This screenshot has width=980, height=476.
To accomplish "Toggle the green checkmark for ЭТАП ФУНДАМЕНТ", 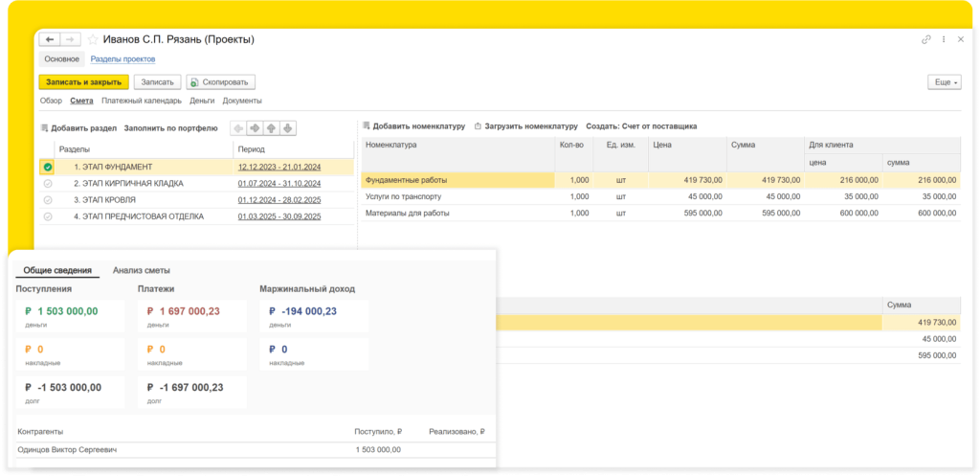I will click(48, 167).
